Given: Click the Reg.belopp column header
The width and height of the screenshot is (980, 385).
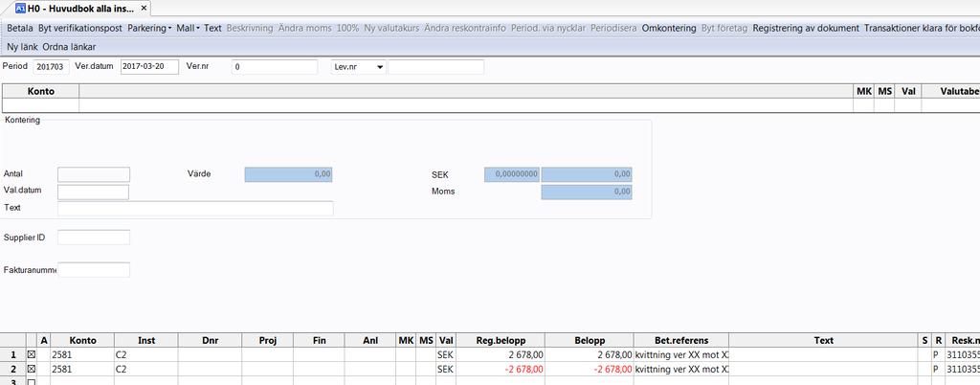Looking at the screenshot, I should point(501,341).
